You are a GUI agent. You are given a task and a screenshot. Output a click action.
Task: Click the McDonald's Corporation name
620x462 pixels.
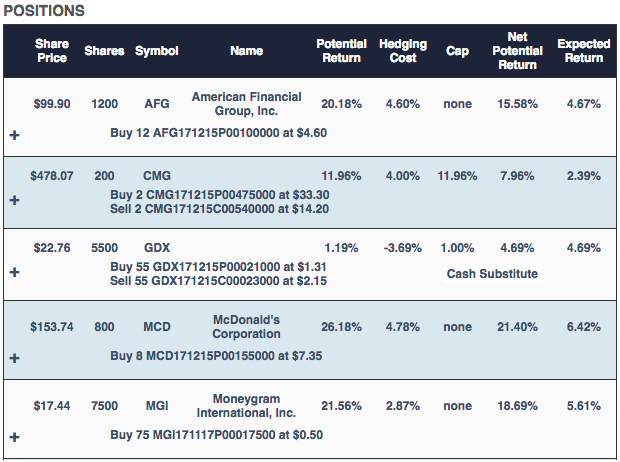246,327
